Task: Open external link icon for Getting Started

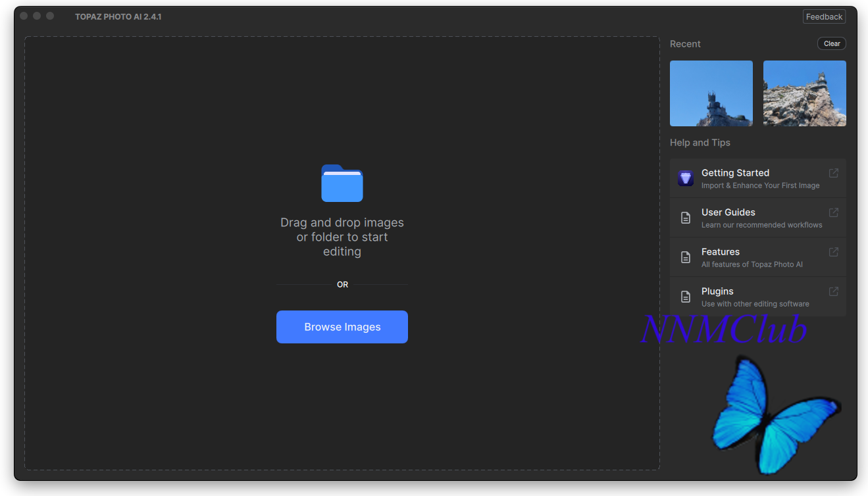Action: click(834, 173)
